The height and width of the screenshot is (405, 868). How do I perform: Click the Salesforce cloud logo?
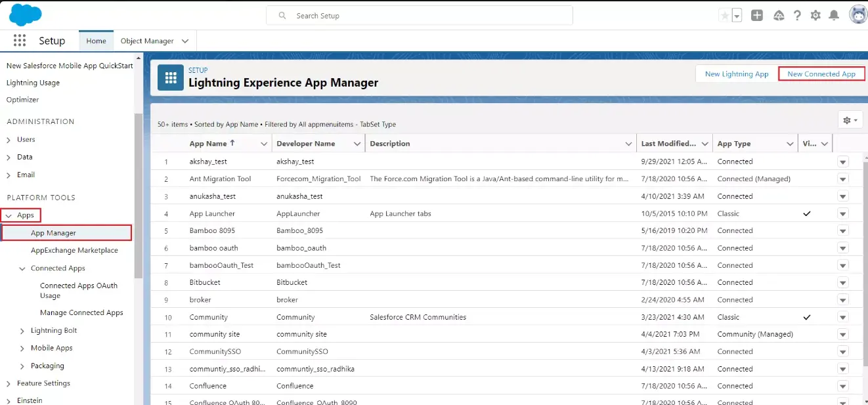point(26,14)
